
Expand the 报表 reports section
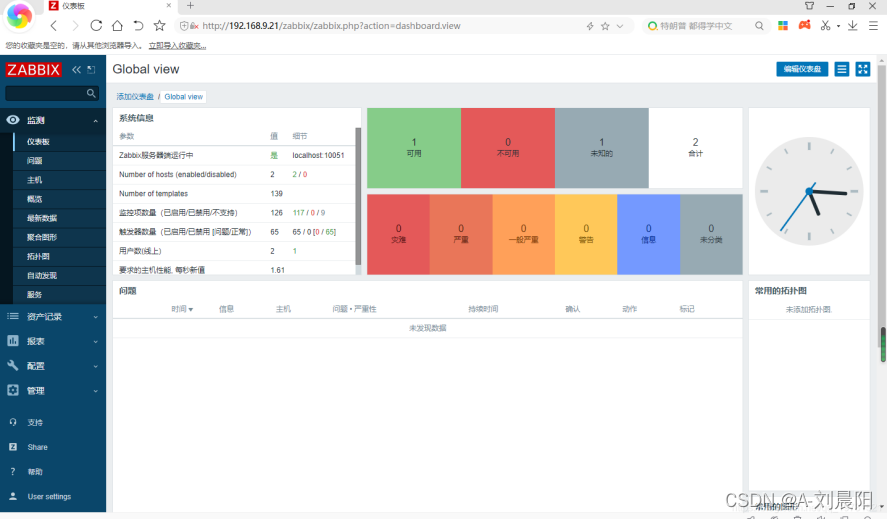(x=53, y=341)
